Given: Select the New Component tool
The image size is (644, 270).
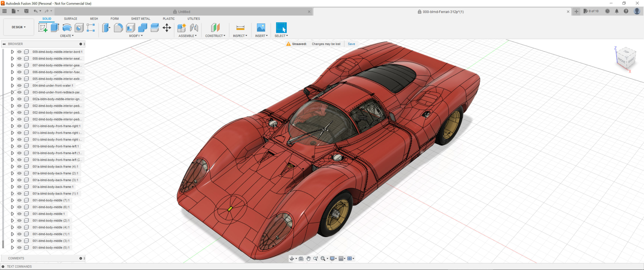Looking at the screenshot, I should (x=182, y=28).
